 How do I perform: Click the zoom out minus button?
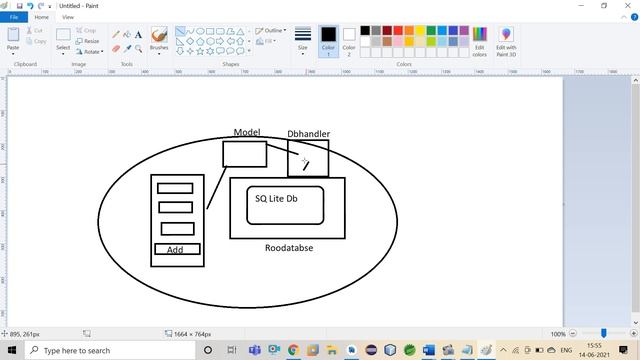click(573, 333)
